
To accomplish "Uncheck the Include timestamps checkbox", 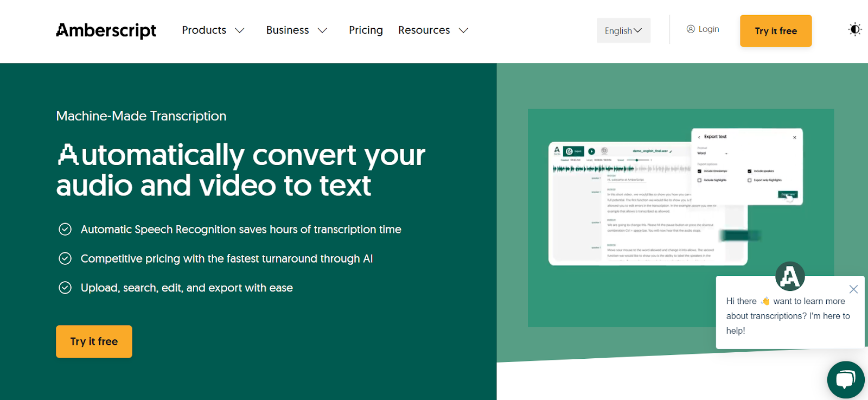I will click(x=700, y=171).
